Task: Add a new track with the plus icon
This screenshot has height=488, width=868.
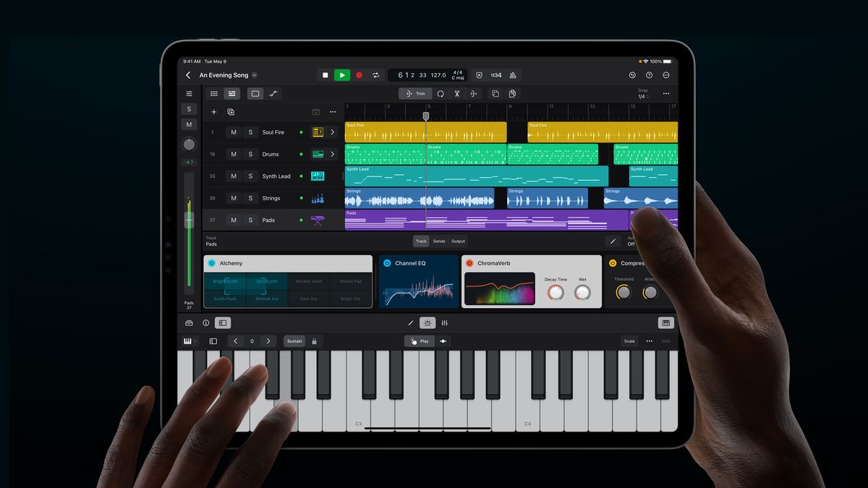Action: pos(214,112)
